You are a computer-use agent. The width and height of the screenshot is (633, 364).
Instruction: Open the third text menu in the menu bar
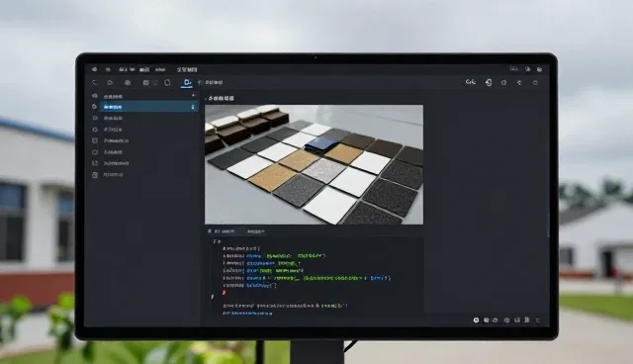(144, 69)
